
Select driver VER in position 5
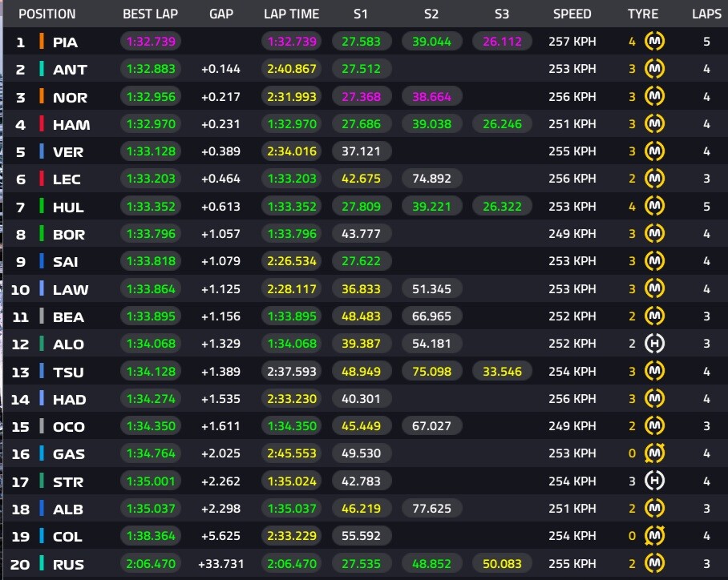[67, 151]
